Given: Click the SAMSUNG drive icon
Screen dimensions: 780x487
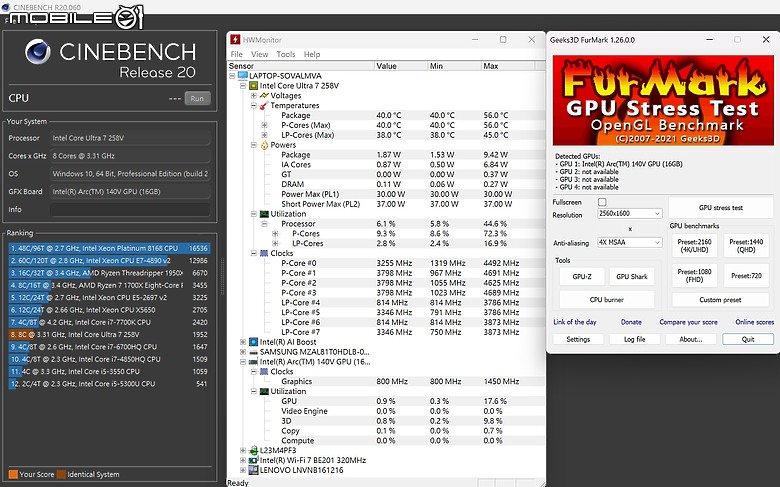Looking at the screenshot, I should [x=253, y=352].
